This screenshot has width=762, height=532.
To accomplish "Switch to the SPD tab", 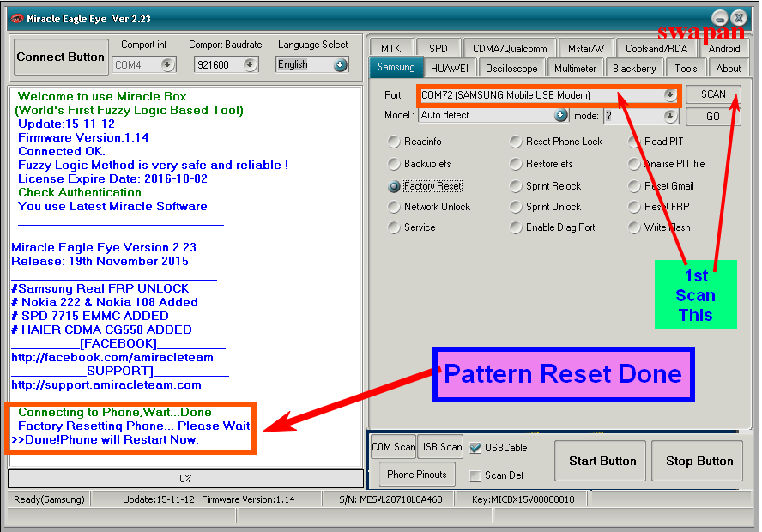I will coord(438,49).
